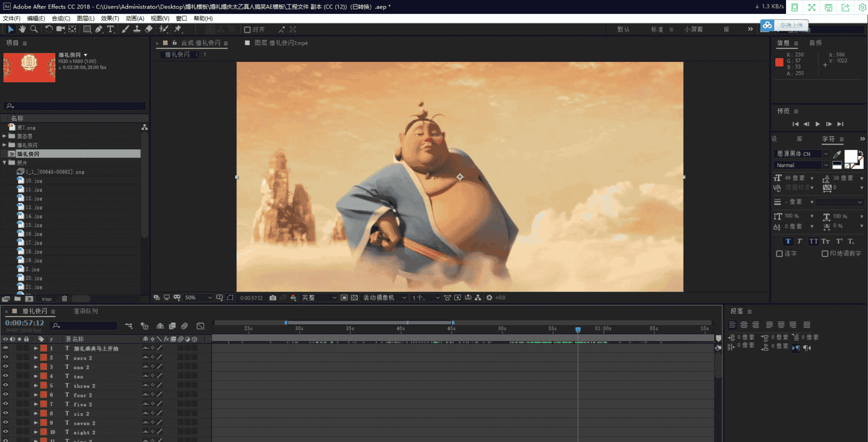Toggle the 对齐 snapping checkbox
This screenshot has width=868, height=442.
(247, 30)
